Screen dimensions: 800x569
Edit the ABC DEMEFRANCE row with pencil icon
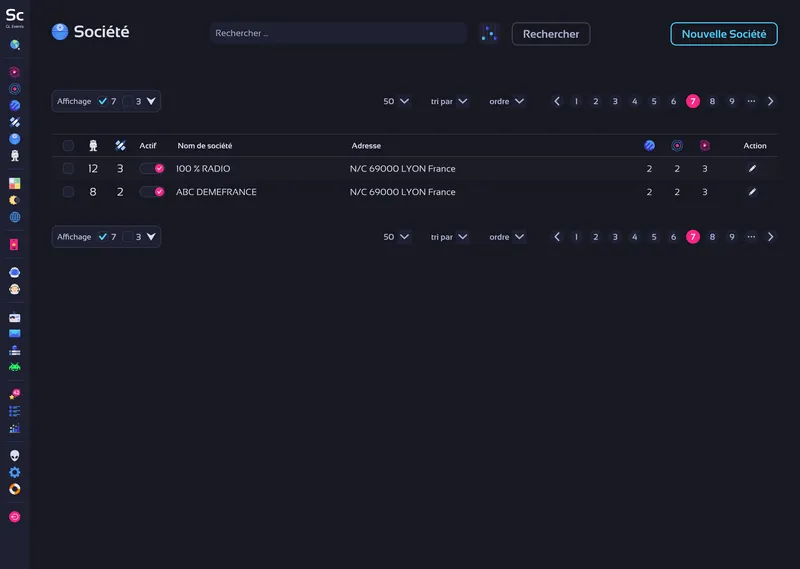click(x=752, y=192)
